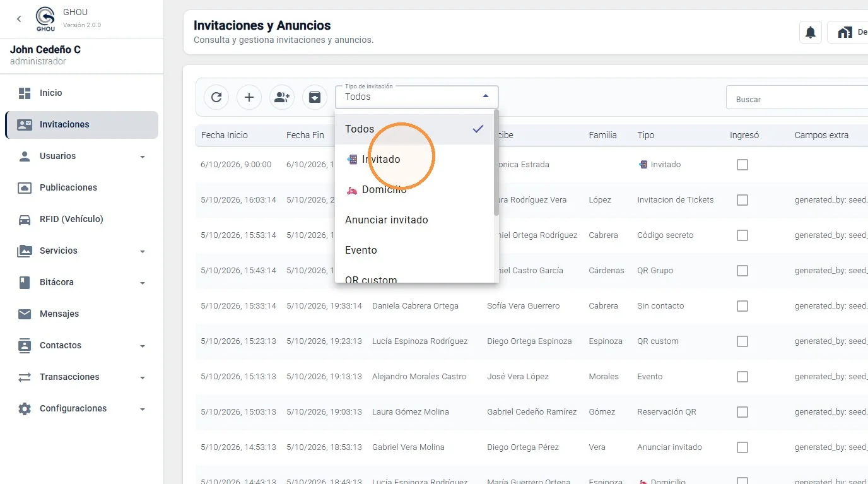868x484 pixels.
Task: Open the Invitaciones sidebar page
Action: [x=81, y=124]
